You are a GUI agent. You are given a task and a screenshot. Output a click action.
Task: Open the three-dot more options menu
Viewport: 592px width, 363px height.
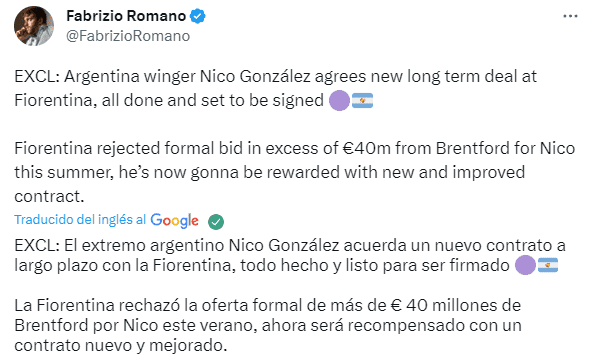click(570, 17)
